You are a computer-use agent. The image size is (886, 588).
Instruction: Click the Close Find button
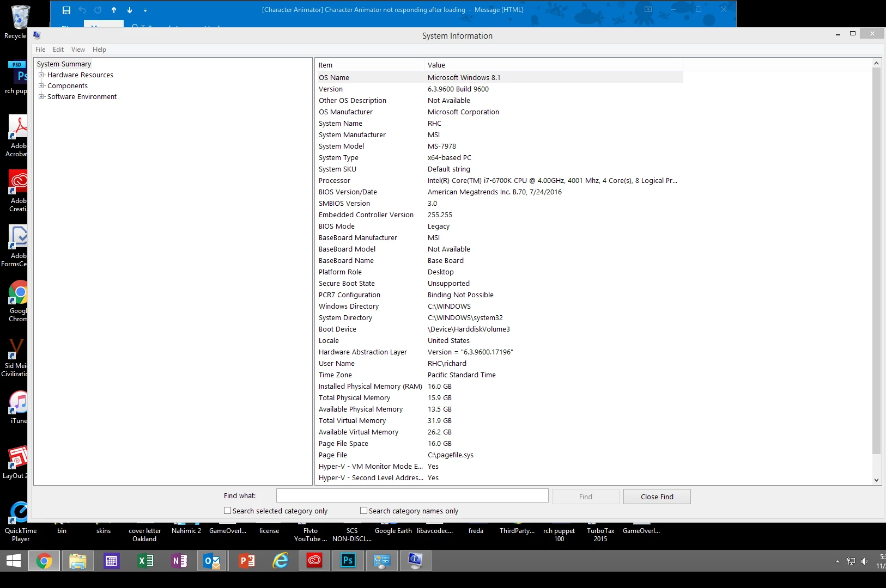(x=657, y=497)
